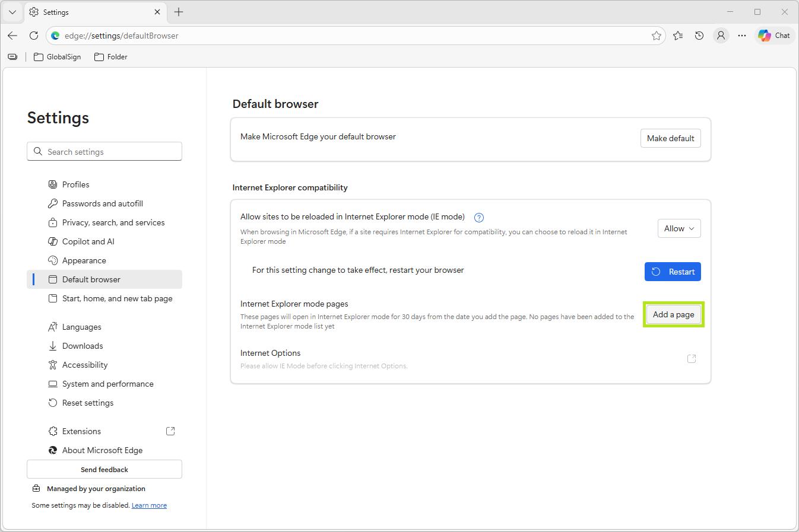Viewport: 799px width, 532px height.
Task: Open Profiles settings
Action: coord(104,184)
